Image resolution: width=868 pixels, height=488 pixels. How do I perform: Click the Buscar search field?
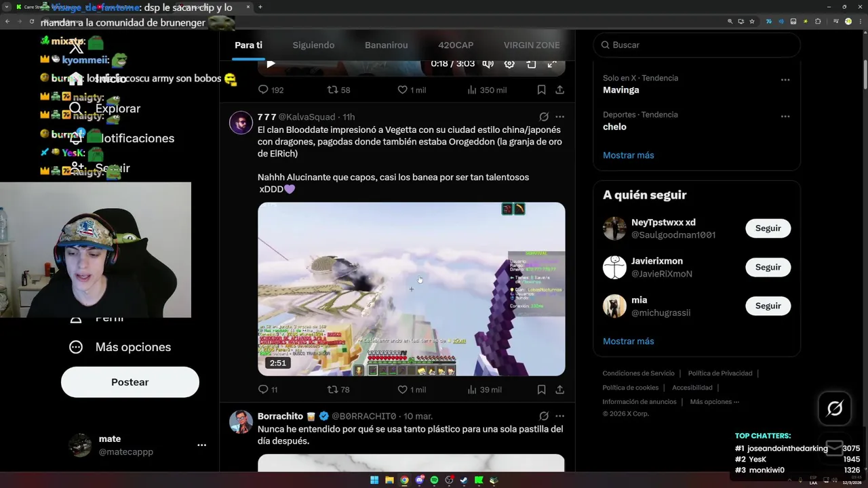point(696,45)
